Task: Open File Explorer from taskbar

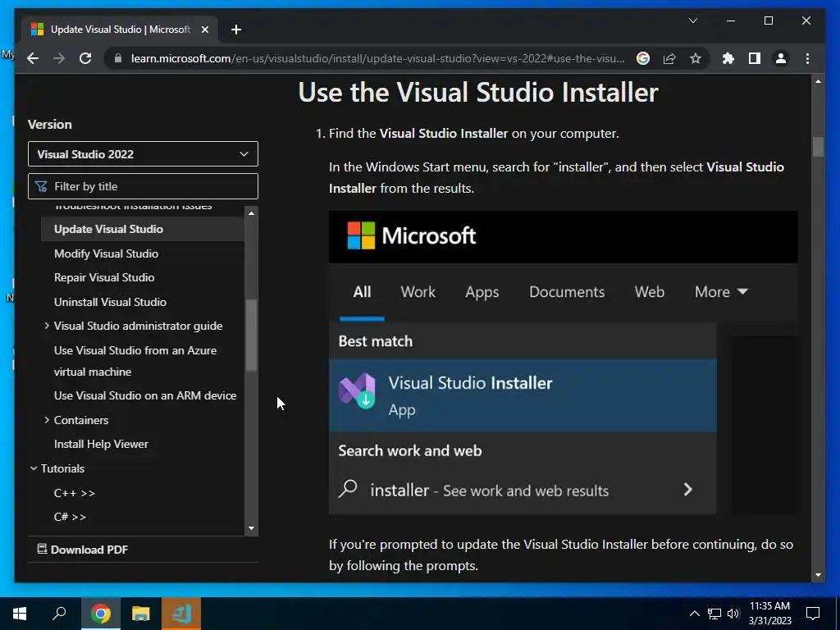Action: (x=141, y=614)
